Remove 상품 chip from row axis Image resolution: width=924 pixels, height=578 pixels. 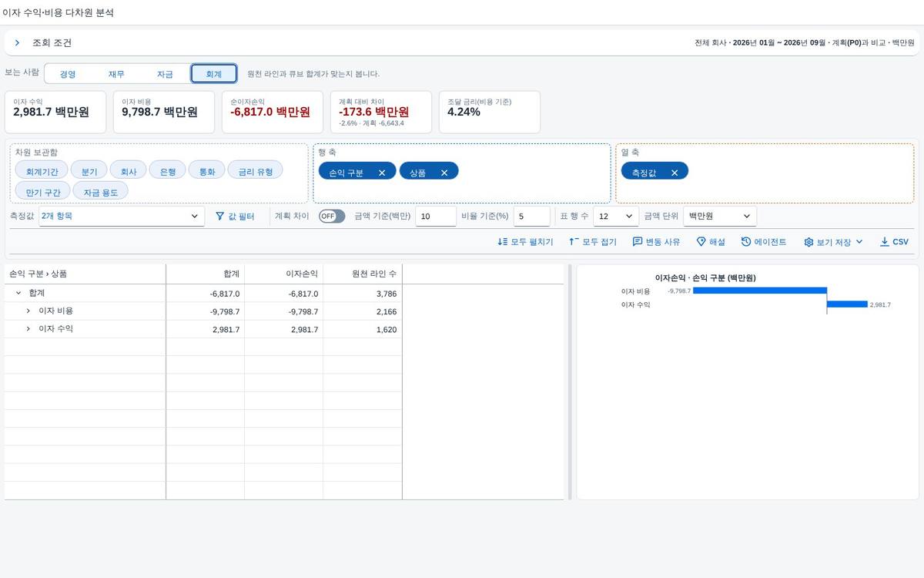point(444,173)
